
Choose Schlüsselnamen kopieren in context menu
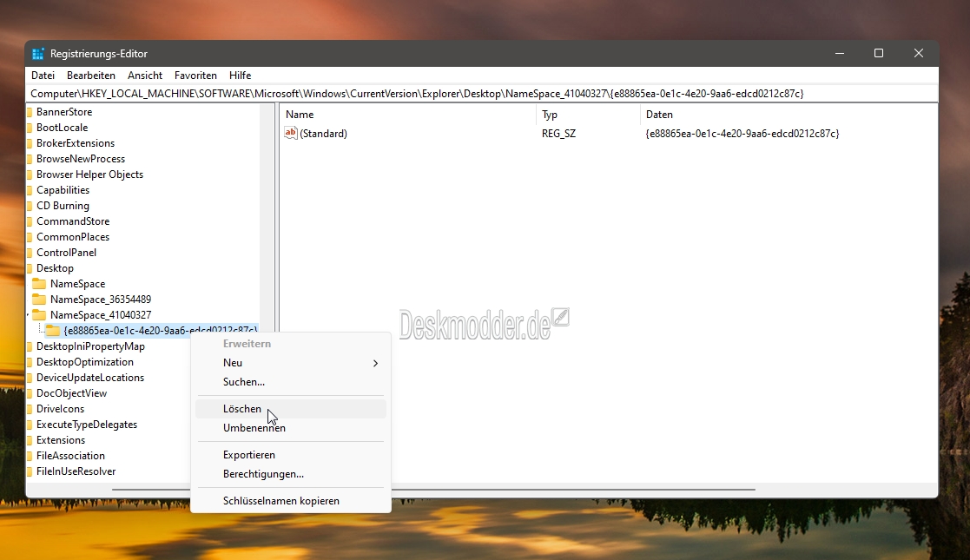(x=291, y=501)
